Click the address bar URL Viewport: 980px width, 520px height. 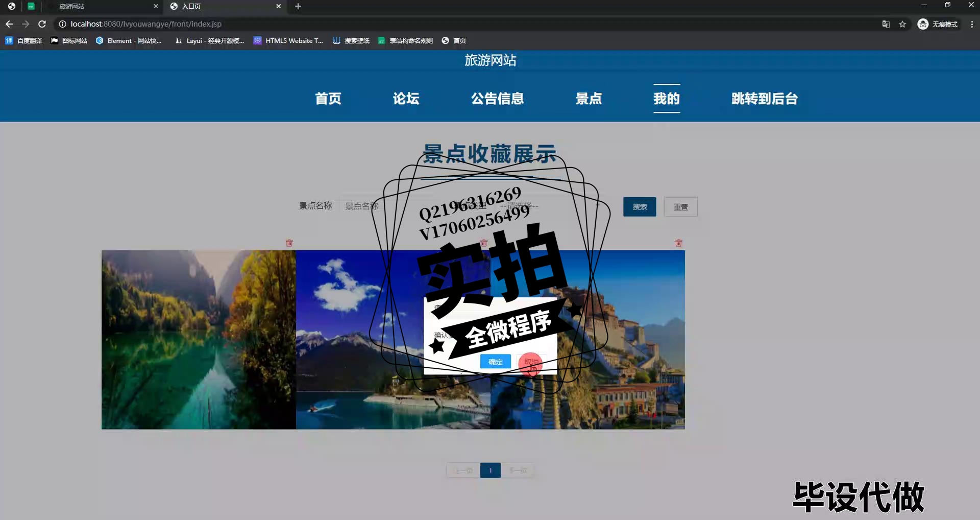click(x=146, y=24)
